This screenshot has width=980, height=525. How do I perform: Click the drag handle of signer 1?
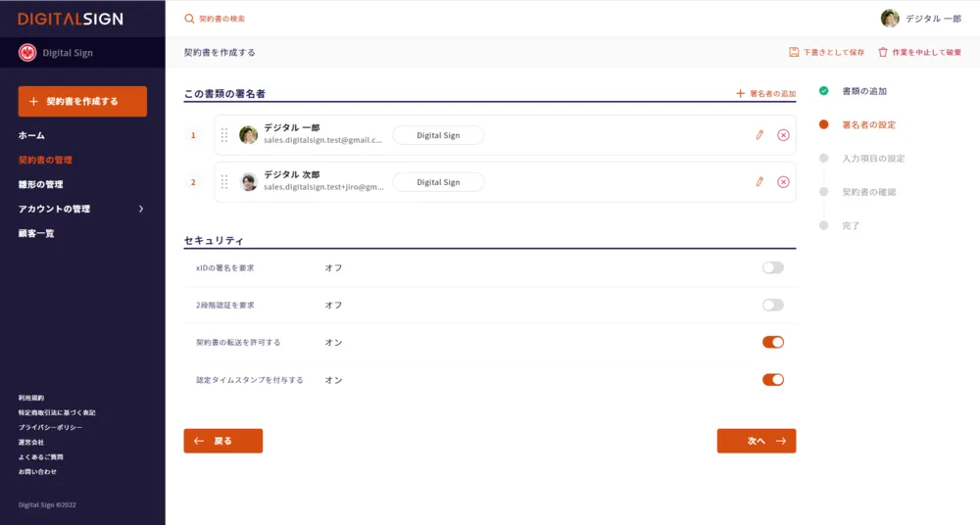point(224,135)
